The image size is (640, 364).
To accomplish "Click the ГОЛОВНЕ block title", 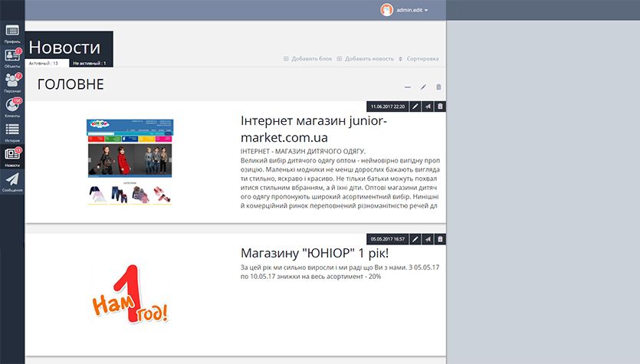I will tap(71, 84).
